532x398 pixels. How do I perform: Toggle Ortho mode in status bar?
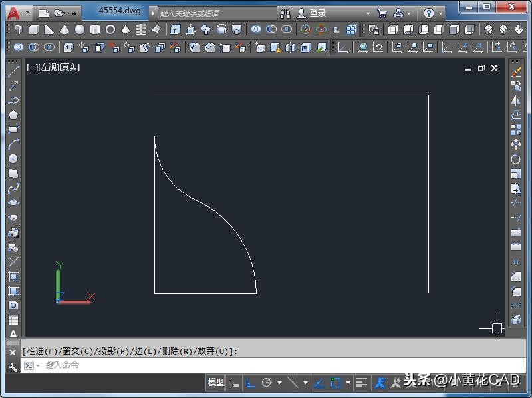tap(251, 383)
